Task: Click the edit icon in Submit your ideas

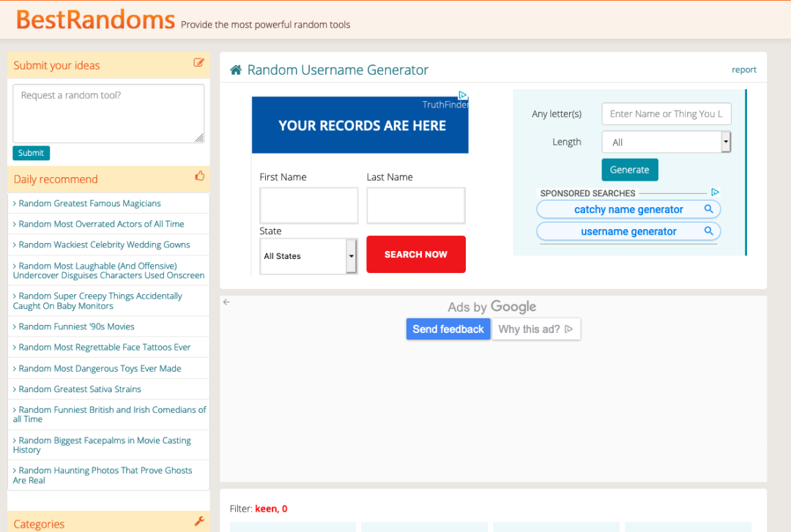Action: point(198,62)
